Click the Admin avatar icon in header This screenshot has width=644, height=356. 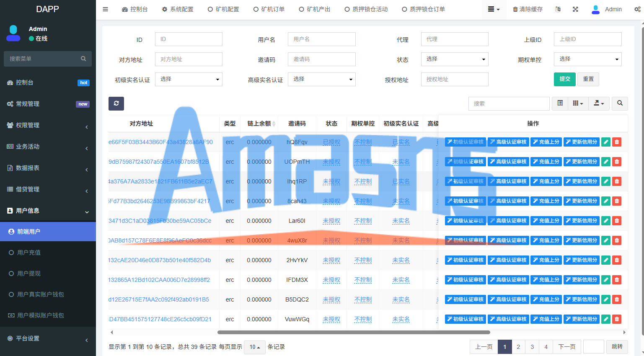595,9
